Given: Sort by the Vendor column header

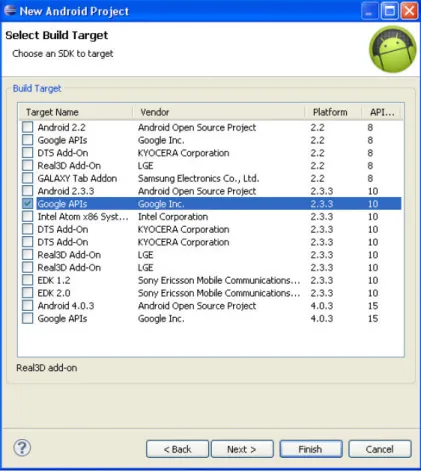Looking at the screenshot, I should (219, 112).
